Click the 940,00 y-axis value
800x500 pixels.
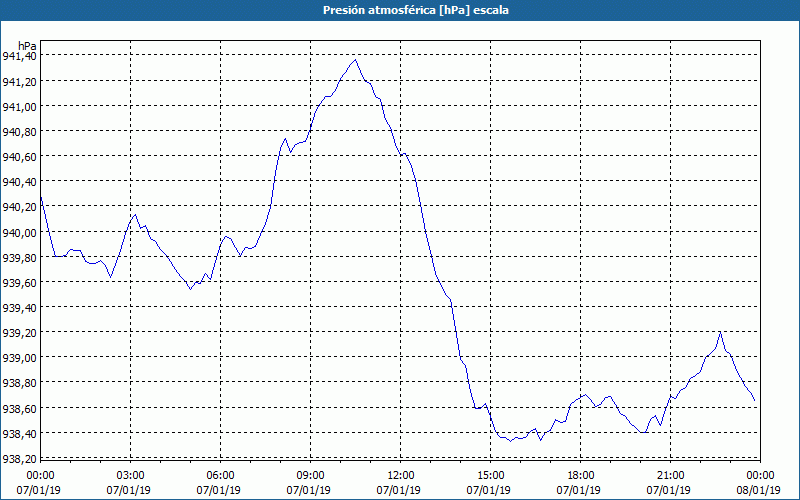(x=19, y=232)
